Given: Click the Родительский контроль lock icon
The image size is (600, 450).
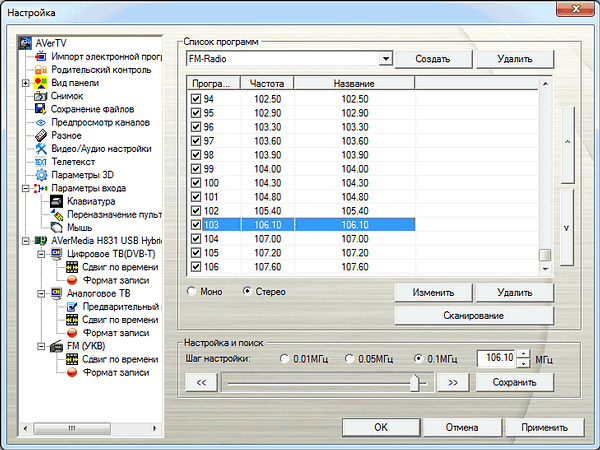Looking at the screenshot, I should click(41, 70).
